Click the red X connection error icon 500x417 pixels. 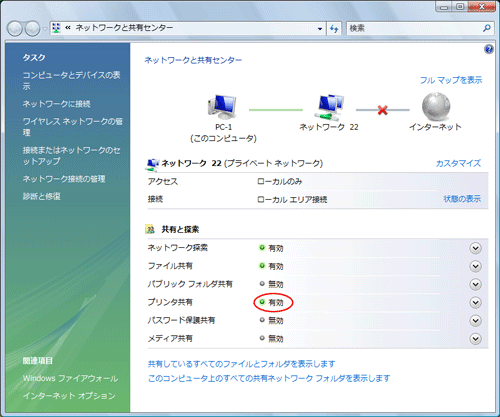click(383, 110)
